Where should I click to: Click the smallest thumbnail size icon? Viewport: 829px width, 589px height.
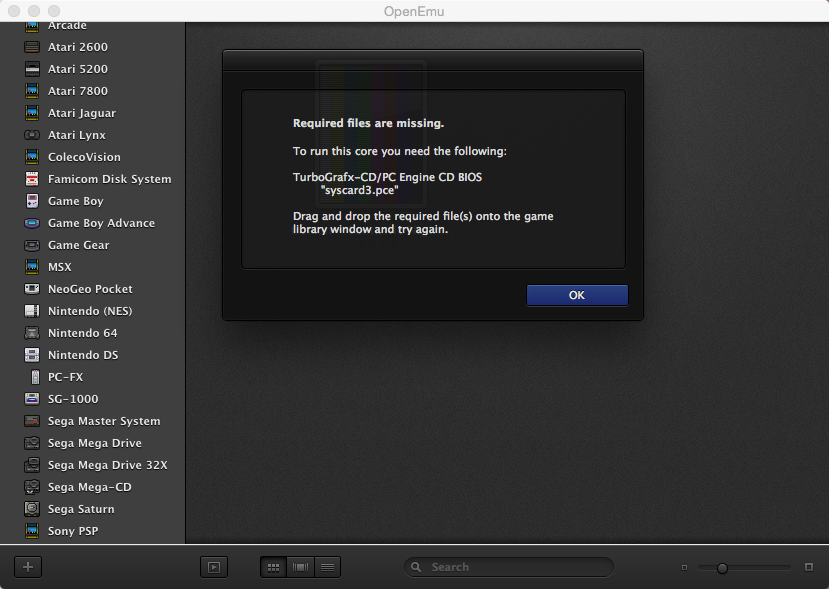coord(684,567)
